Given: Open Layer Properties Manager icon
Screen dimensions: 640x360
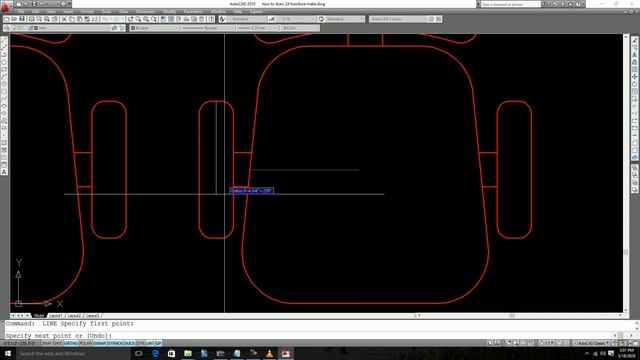Looking at the screenshot, I should click(7, 28).
